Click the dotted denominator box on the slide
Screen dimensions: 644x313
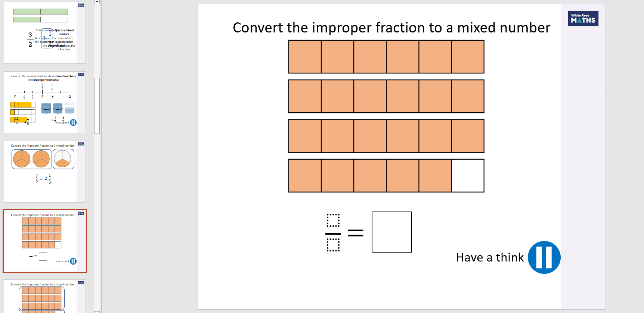point(333,245)
